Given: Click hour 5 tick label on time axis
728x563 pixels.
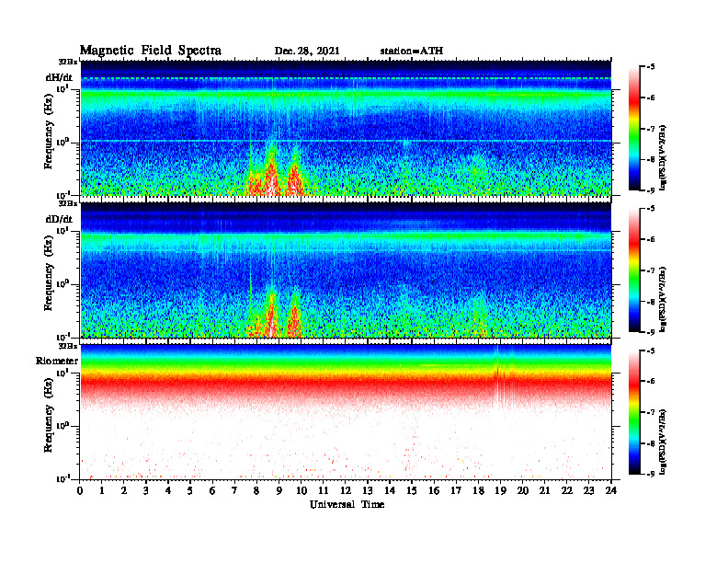Looking at the screenshot, I should tap(190, 490).
